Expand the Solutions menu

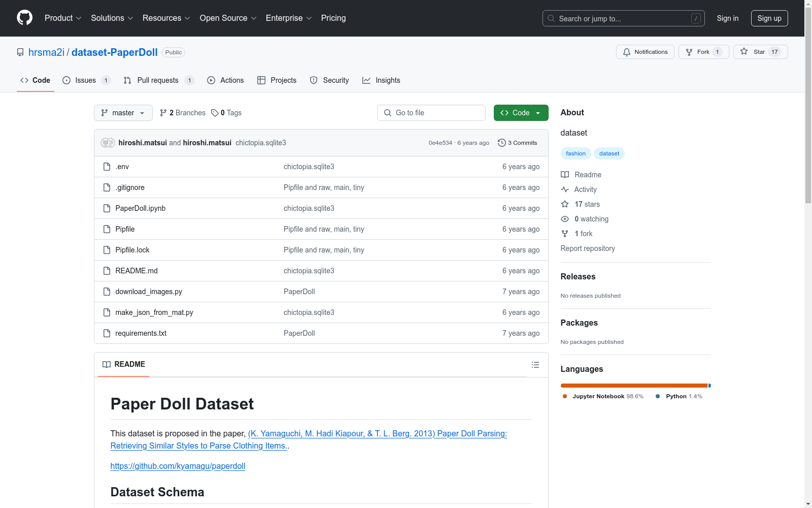pos(112,18)
